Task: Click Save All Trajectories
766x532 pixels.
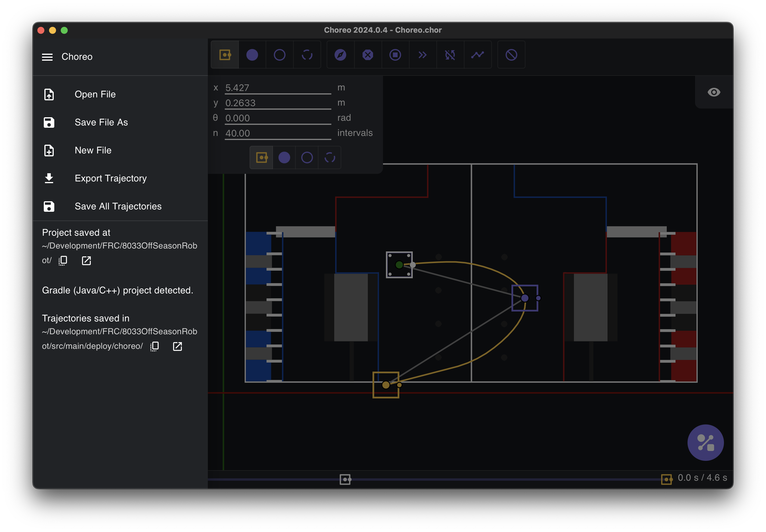Action: pos(118,206)
